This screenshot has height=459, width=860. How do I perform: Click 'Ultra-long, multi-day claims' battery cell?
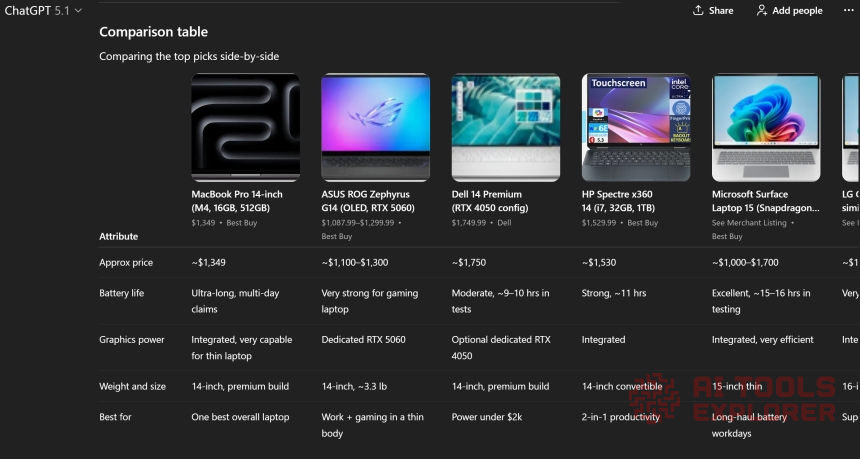tap(235, 301)
